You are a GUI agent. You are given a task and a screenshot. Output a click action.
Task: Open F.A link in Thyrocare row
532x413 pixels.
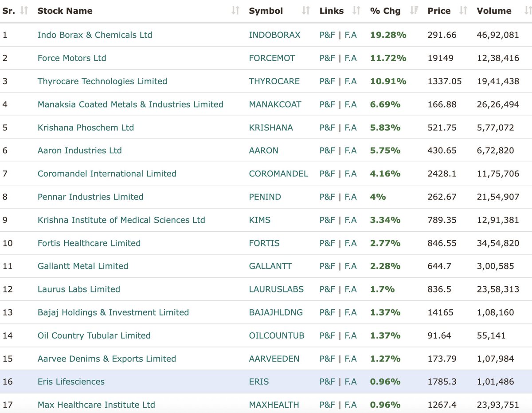click(x=350, y=81)
